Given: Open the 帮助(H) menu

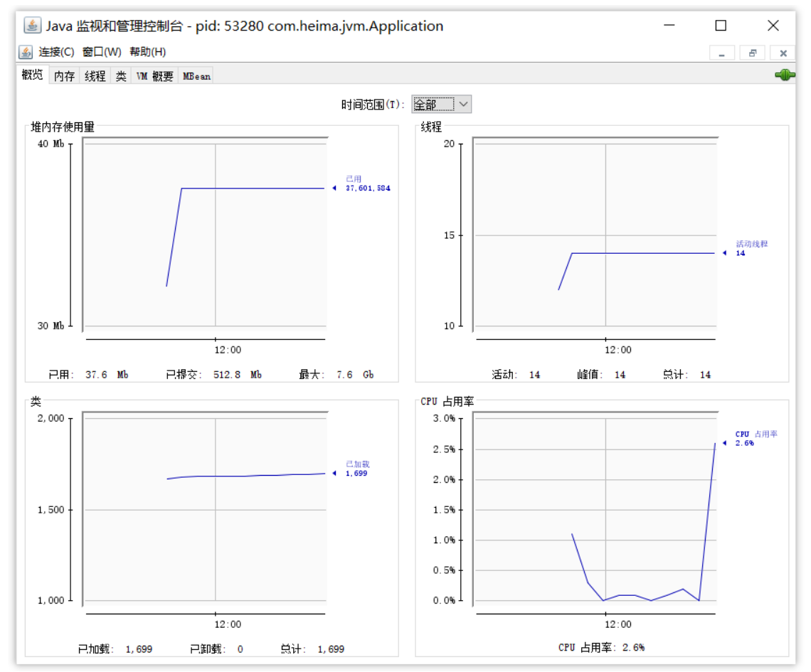Looking at the screenshot, I should [x=148, y=52].
